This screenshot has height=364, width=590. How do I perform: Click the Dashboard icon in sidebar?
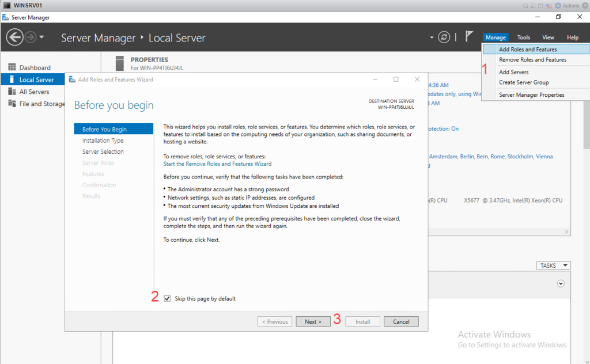tap(12, 67)
